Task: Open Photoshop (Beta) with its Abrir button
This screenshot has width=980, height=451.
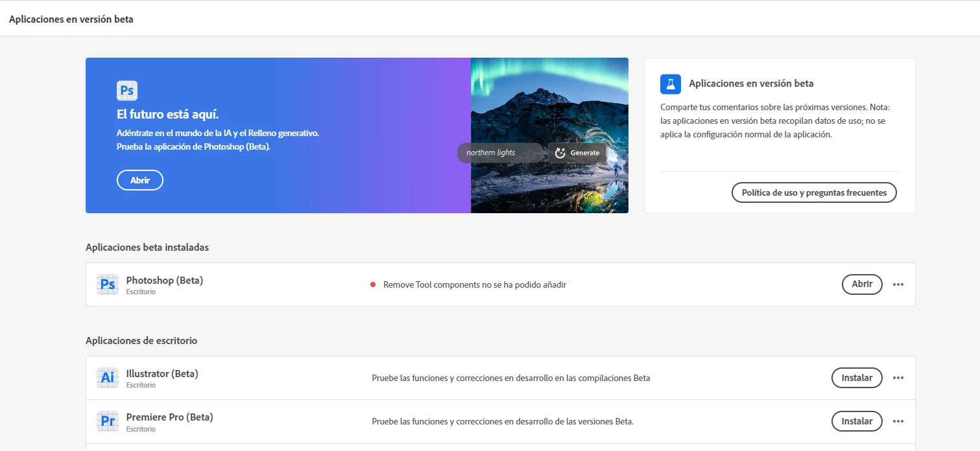Action: click(x=862, y=284)
